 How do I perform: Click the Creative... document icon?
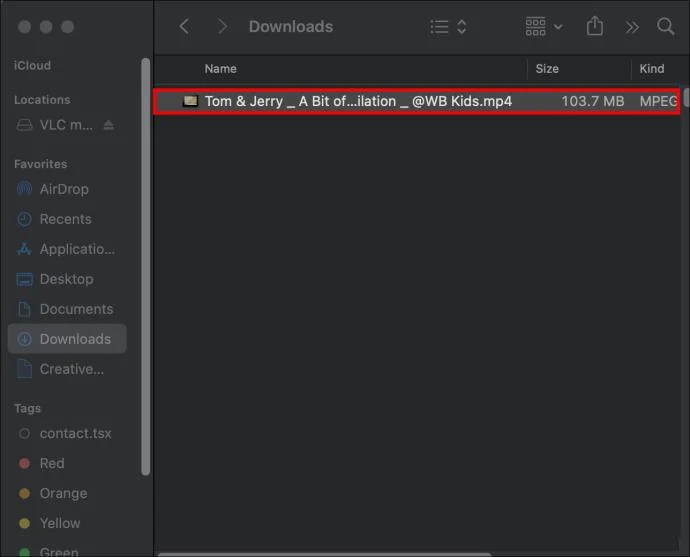click(x=24, y=369)
